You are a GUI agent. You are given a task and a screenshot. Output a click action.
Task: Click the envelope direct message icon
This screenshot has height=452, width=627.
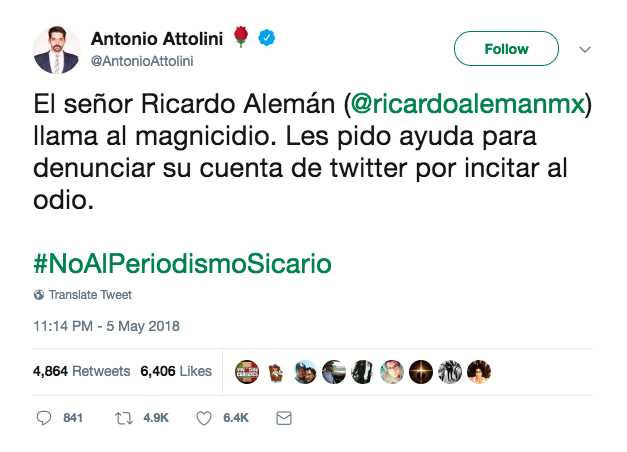pyautogui.click(x=283, y=416)
